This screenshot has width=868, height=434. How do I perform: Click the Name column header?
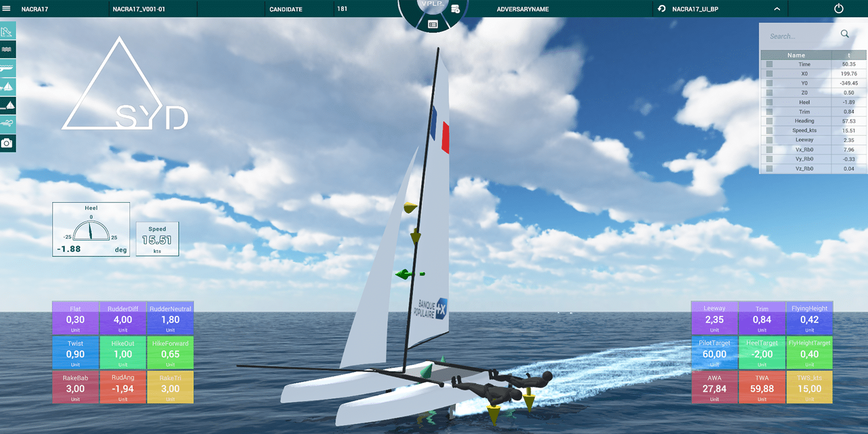[796, 55]
